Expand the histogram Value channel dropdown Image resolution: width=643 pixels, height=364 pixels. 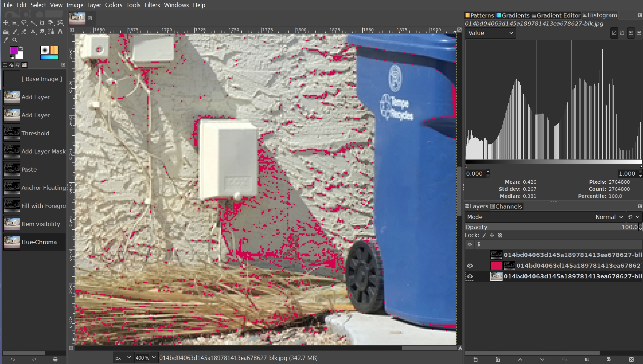click(490, 33)
